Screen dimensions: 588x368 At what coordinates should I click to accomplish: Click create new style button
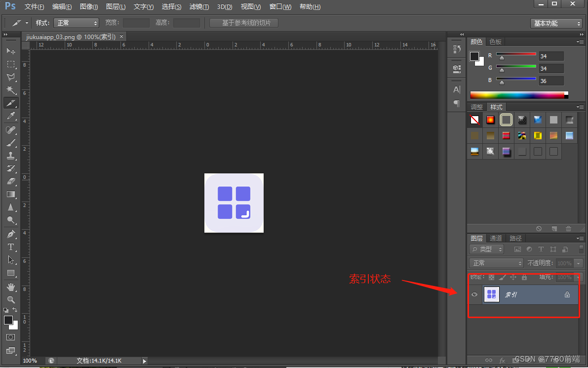point(554,228)
